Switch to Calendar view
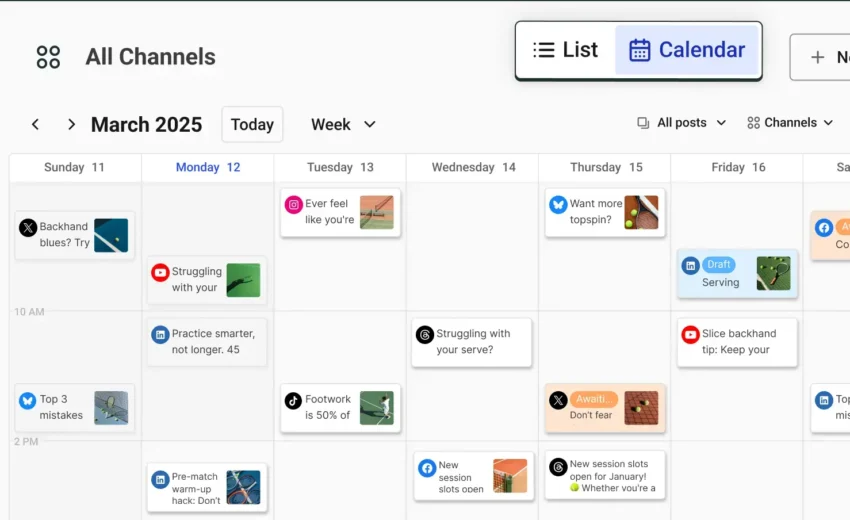Screen dimensions: 850x520 click(x=686, y=50)
